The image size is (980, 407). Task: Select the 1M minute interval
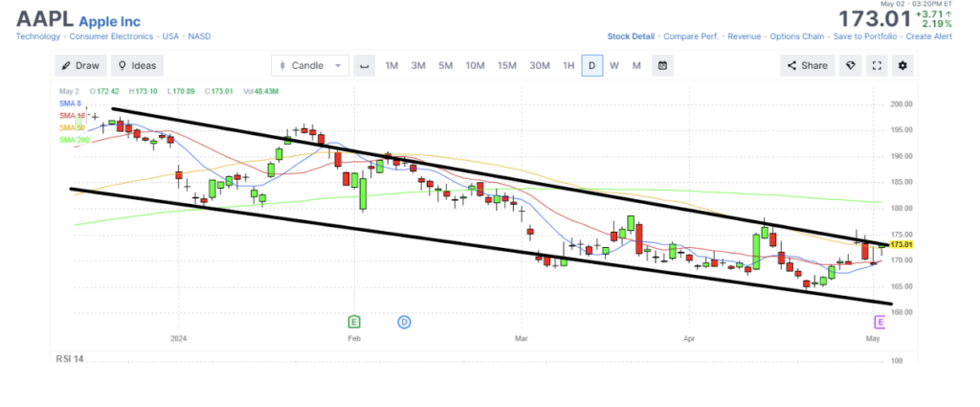pyautogui.click(x=391, y=66)
